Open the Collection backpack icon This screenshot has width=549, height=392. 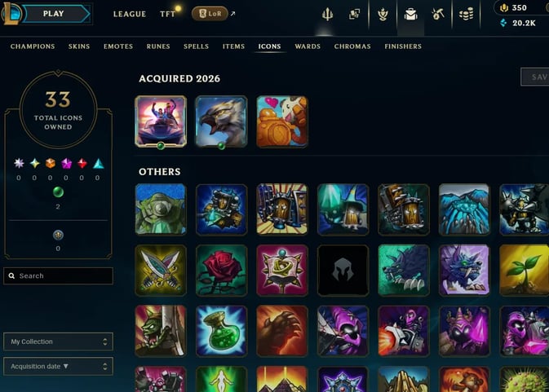pos(410,15)
